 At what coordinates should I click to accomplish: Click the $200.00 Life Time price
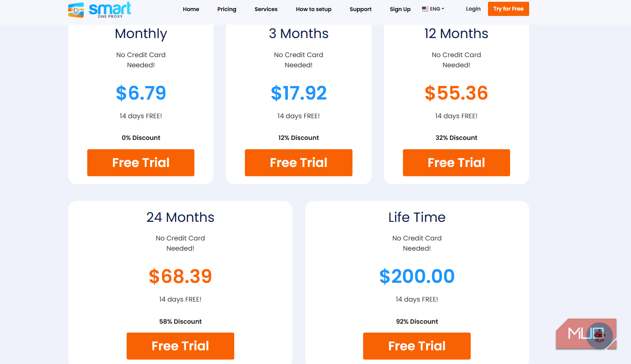point(417,276)
